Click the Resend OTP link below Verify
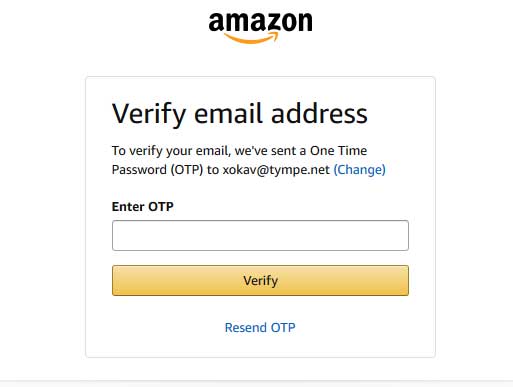513x387 pixels. (x=260, y=327)
